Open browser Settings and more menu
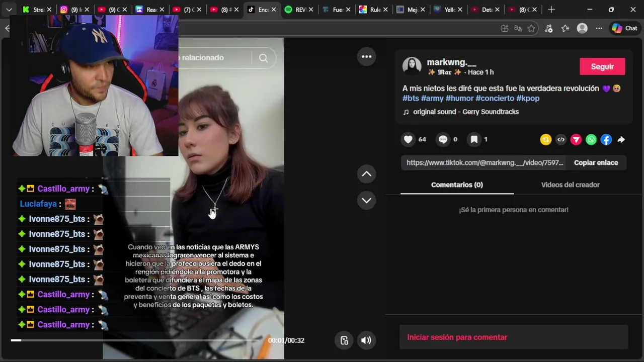 pos(599,29)
